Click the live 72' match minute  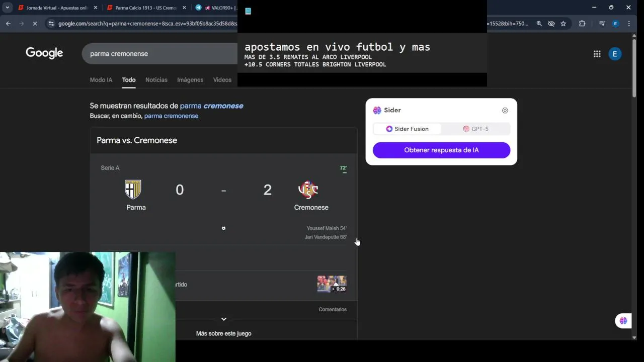click(343, 168)
